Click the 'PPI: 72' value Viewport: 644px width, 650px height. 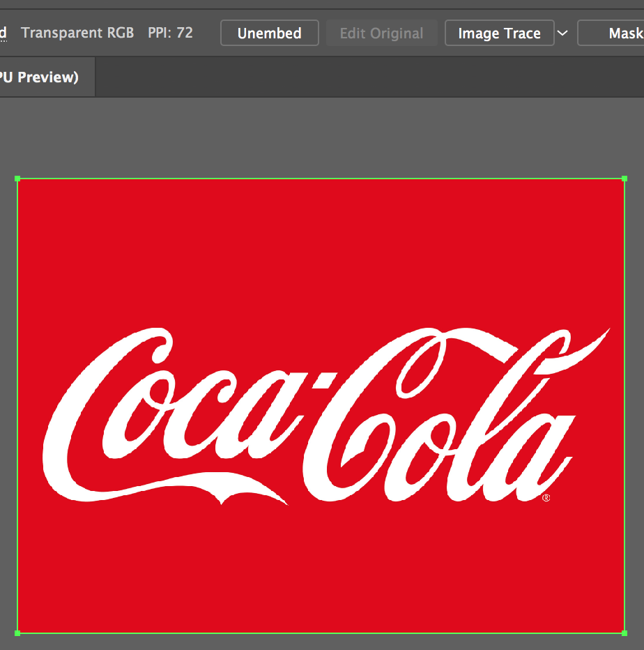pos(170,32)
